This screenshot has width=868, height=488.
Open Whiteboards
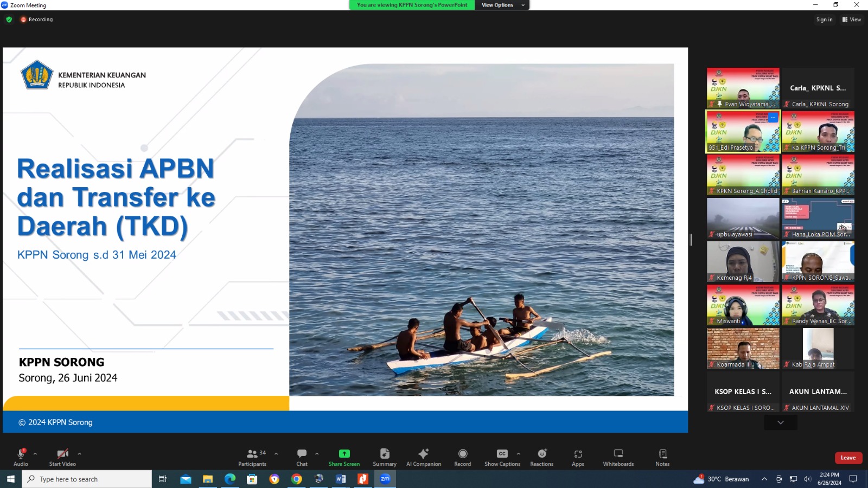[618, 454]
